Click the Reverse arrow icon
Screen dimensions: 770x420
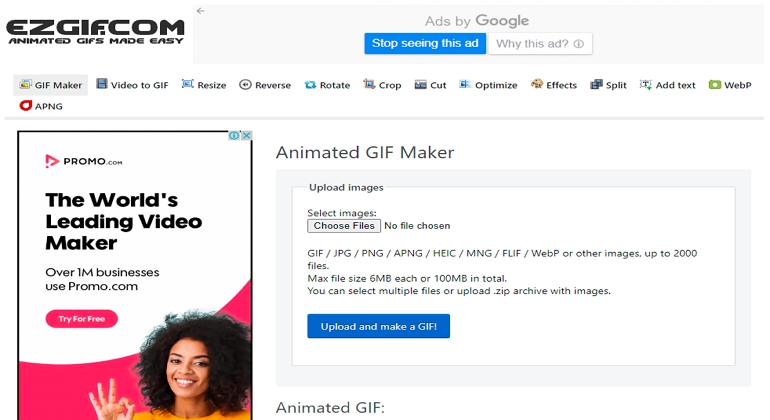point(245,84)
